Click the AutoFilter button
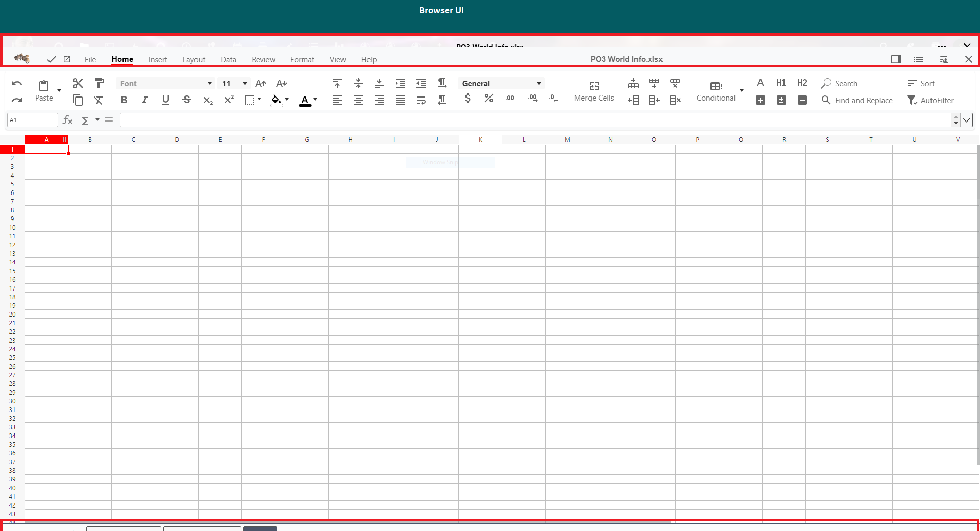980x531 pixels. coord(930,101)
